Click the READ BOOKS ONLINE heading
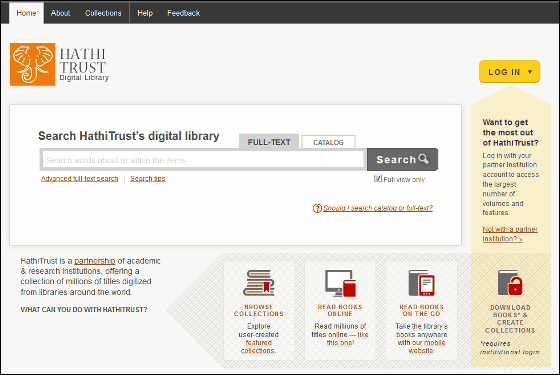 pos(340,310)
